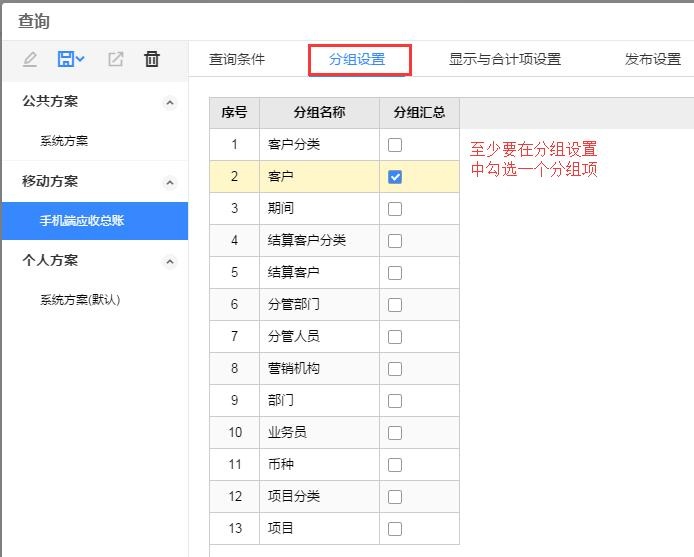Collapse the 个人方案 section
The width and height of the screenshot is (694, 557).
coord(170,261)
